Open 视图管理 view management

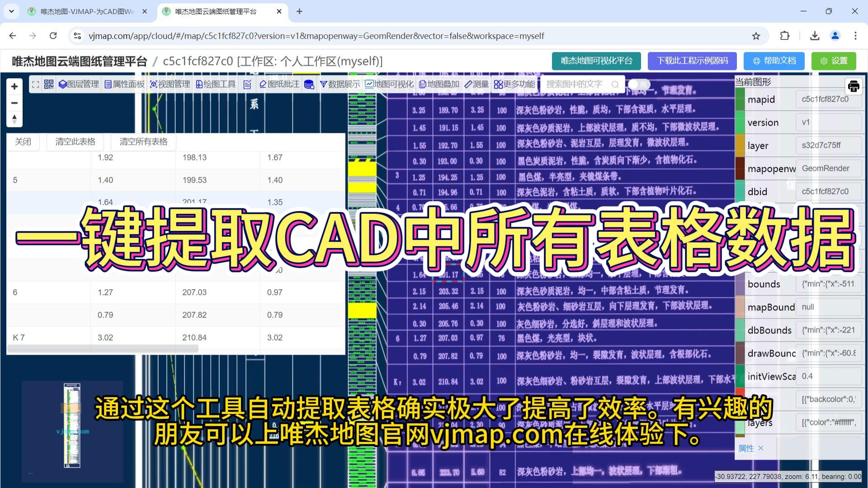click(170, 84)
